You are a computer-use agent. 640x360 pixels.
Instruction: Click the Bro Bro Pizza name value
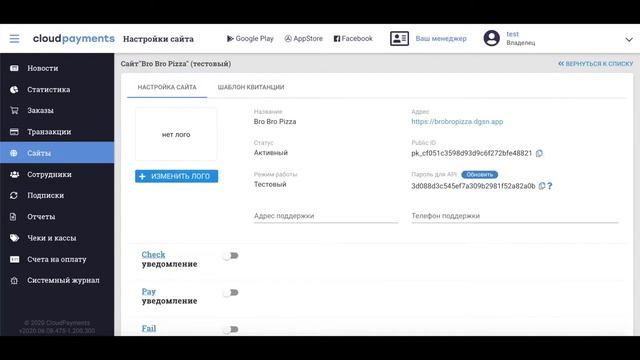pyautogui.click(x=275, y=122)
